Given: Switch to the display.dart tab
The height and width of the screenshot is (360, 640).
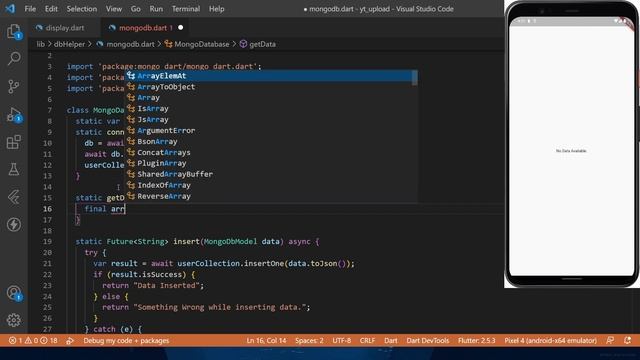Looking at the screenshot, I should (x=64, y=28).
